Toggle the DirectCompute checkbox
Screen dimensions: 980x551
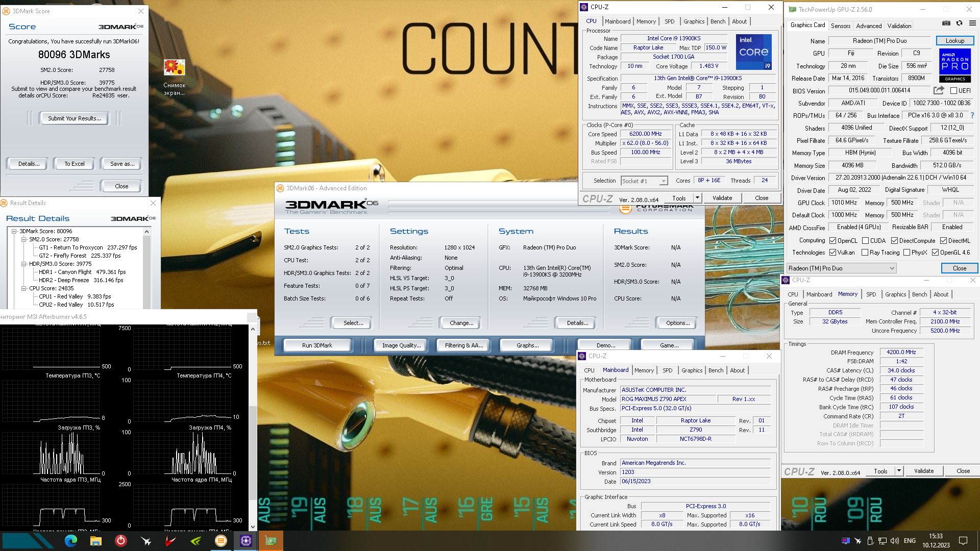(x=894, y=241)
